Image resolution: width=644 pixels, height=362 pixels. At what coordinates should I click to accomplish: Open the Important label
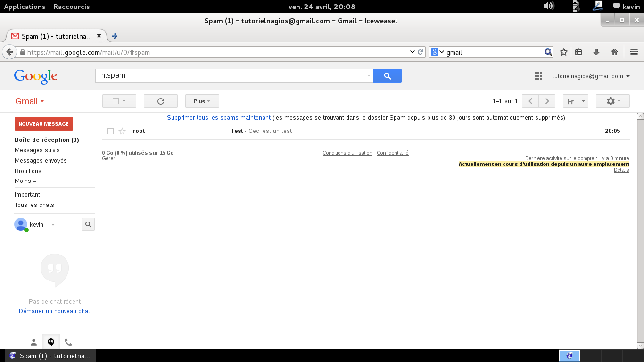coord(27,195)
